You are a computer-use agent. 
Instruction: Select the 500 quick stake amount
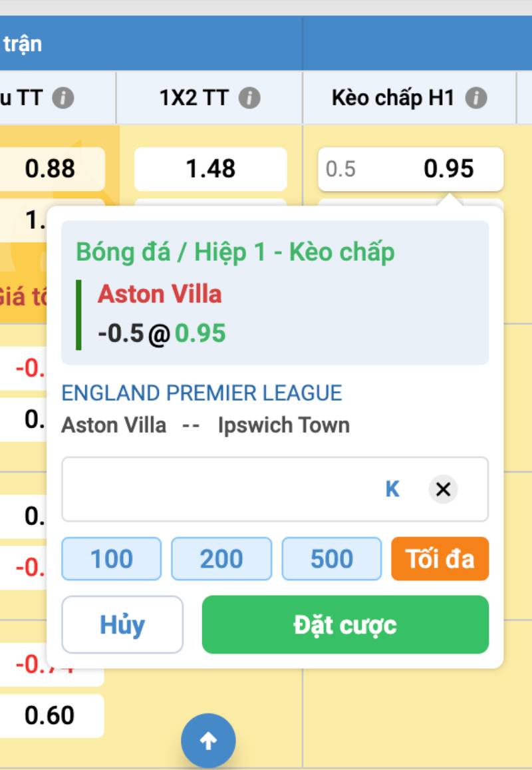(x=332, y=559)
